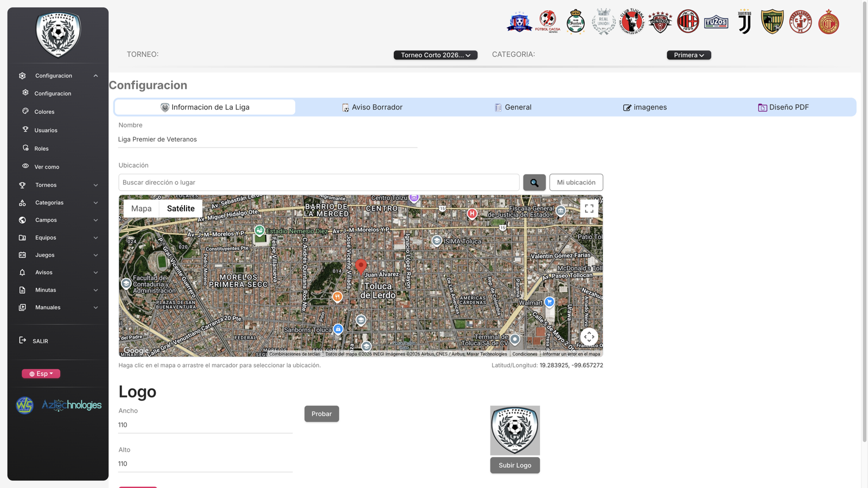Open the Club Santos Laguna team logo
This screenshot has height=488, width=868.
[x=576, y=22]
